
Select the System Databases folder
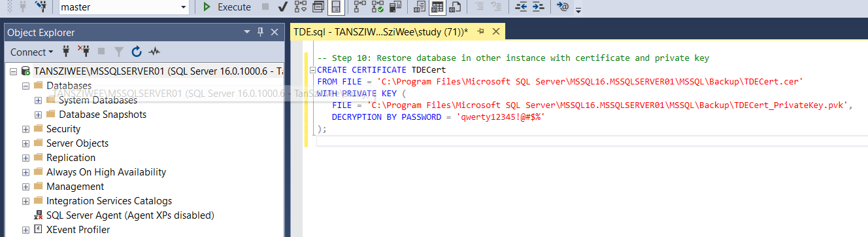98,100
